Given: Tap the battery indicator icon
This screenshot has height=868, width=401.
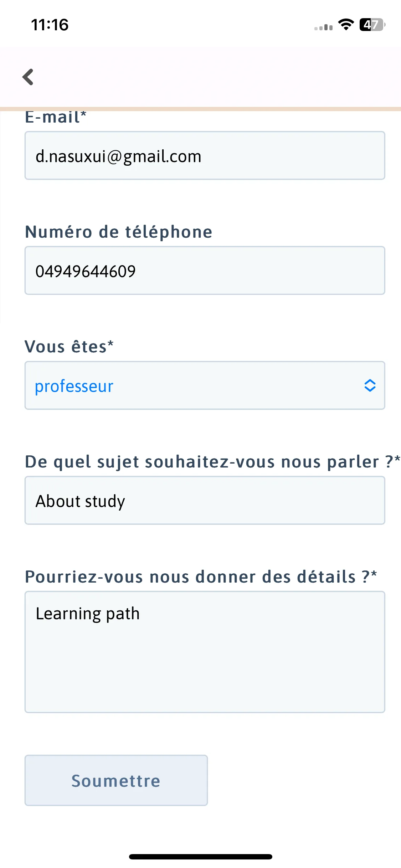Looking at the screenshot, I should (372, 25).
